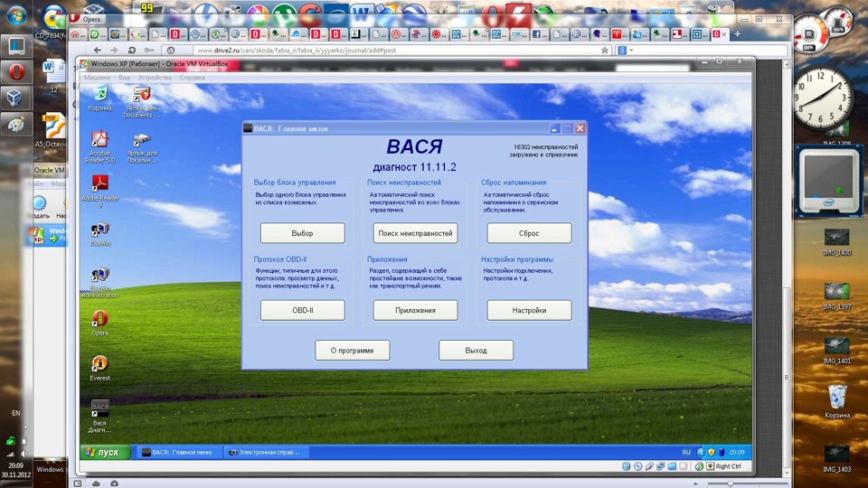
Task: Click the EN language indicator
Action: point(16,413)
